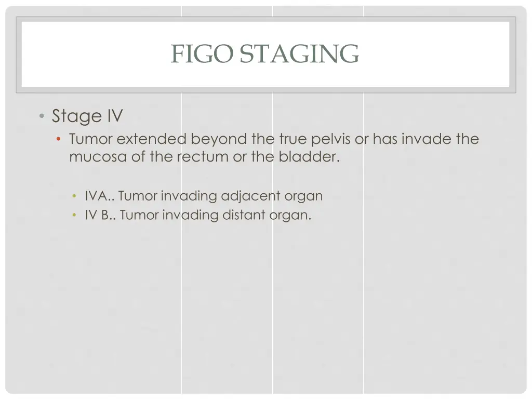Click the IV B distant organ line
This screenshot has height=399, width=532.
pyautogui.click(x=198, y=215)
